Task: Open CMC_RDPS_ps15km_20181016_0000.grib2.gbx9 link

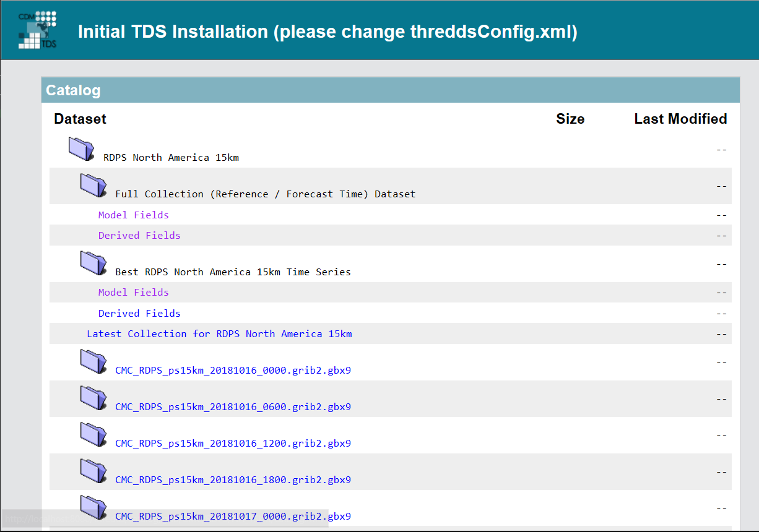Action: [233, 371]
